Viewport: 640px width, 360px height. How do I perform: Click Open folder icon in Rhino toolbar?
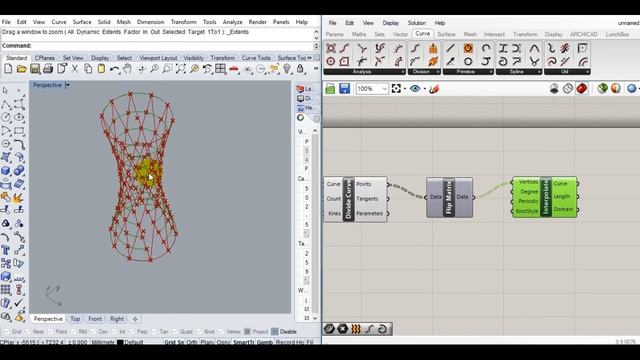click(22, 69)
